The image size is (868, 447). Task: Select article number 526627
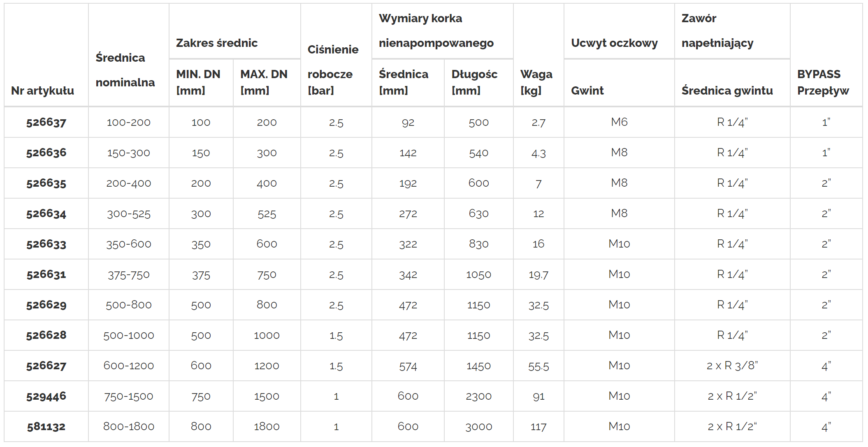(46, 366)
